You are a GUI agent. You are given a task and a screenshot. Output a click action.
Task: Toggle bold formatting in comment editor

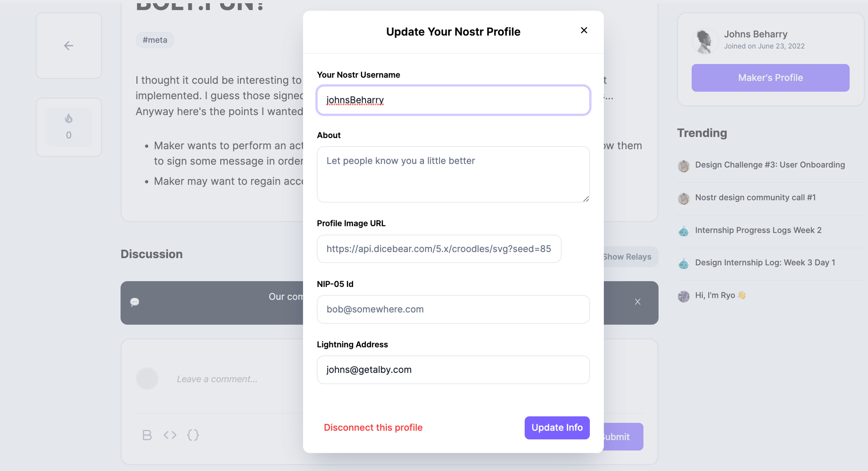coord(147,435)
